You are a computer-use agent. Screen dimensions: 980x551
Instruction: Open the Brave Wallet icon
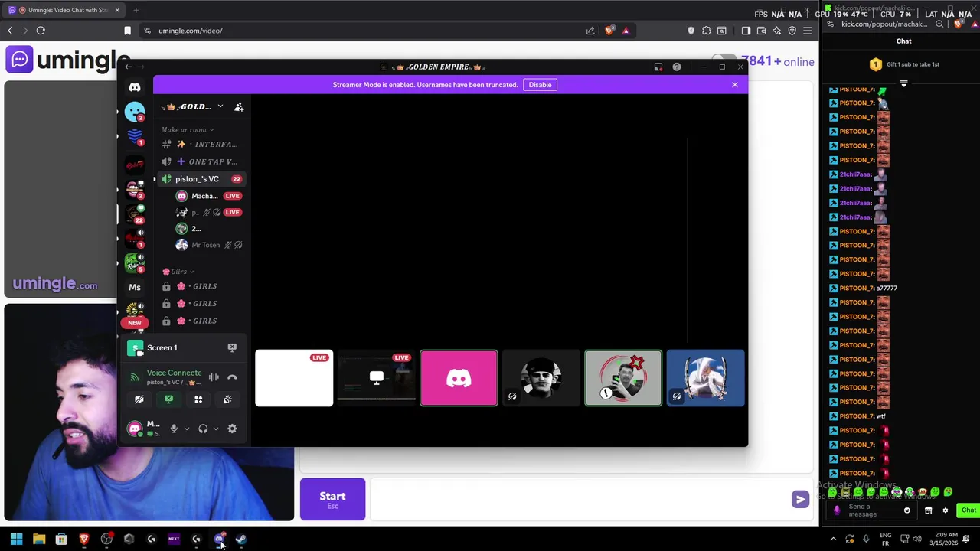761,31
